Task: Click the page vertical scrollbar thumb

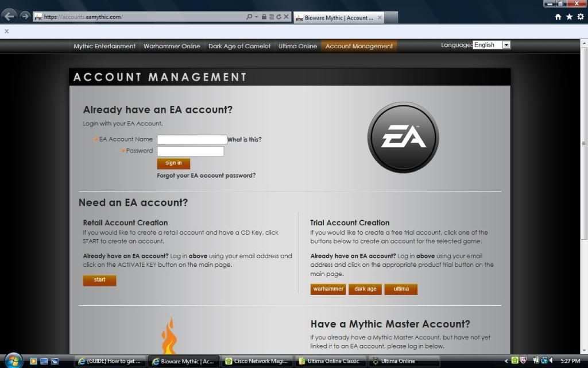Action: (x=584, y=143)
